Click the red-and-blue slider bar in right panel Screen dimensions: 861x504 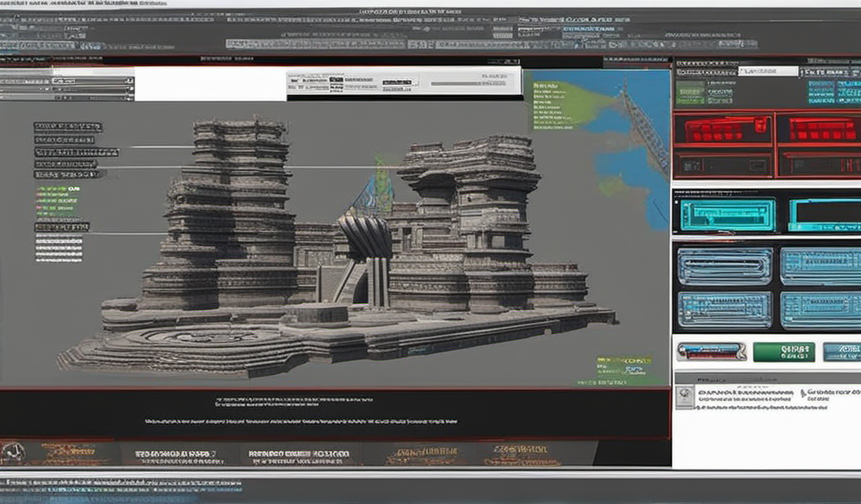coord(711,351)
